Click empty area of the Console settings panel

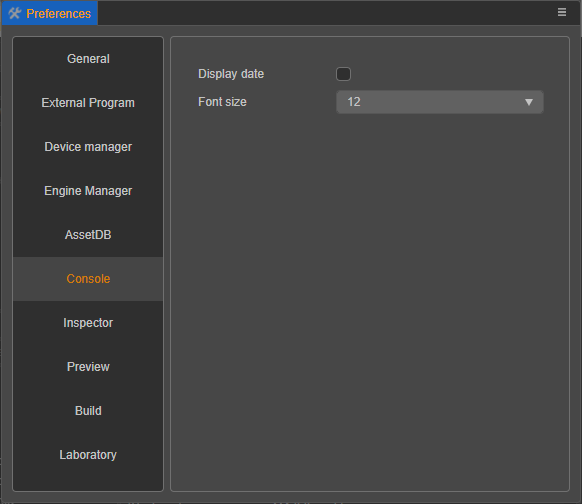tap(370, 297)
